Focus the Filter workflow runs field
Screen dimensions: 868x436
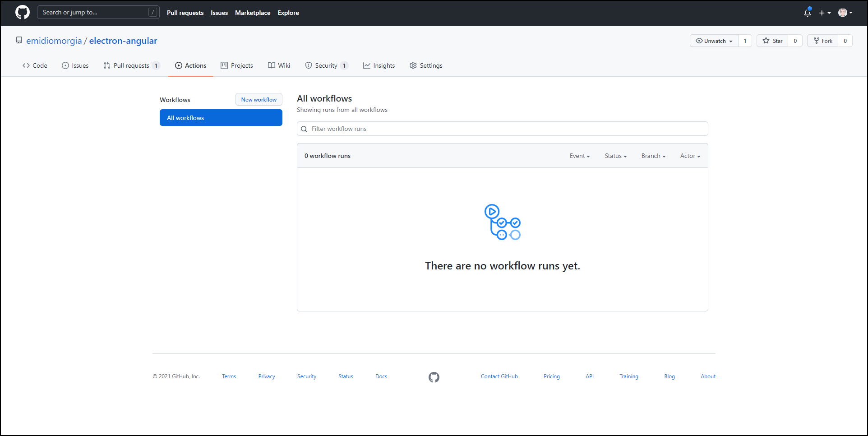tap(505, 129)
